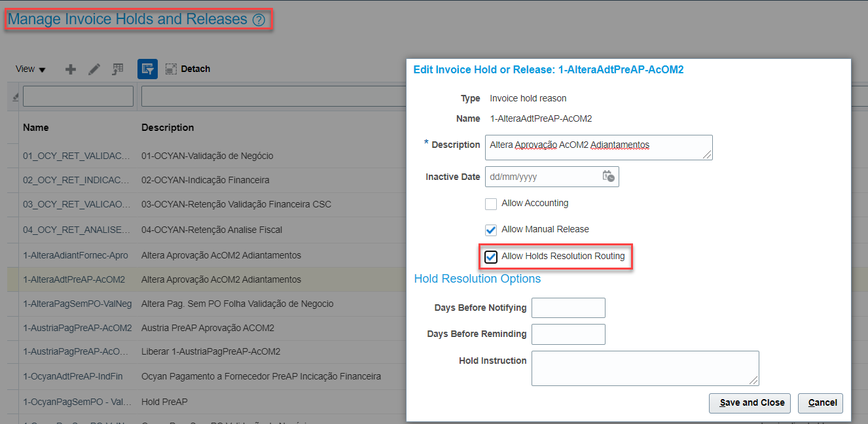
Task: Select row 1-OcyanAdtPreAP-IndFin
Action: (73, 376)
